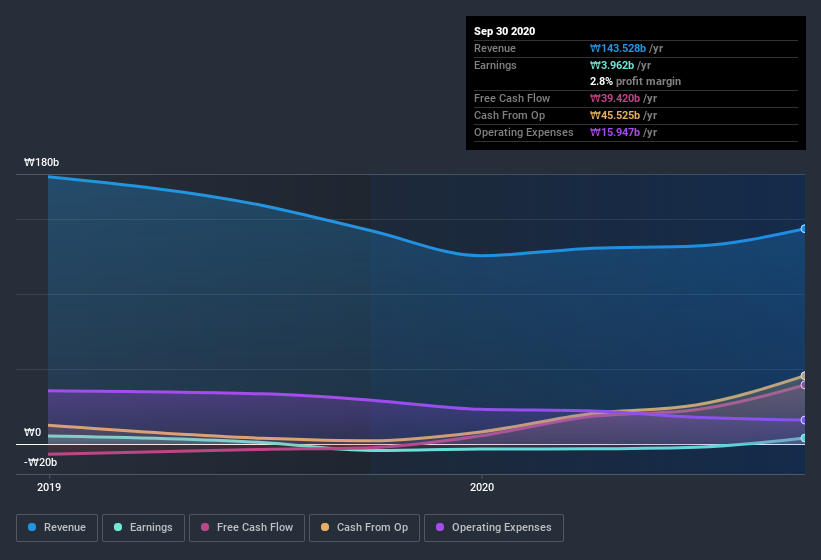This screenshot has height=560, width=821.
Task: Click the ₩45.525b cash from op value
Action: click(615, 115)
